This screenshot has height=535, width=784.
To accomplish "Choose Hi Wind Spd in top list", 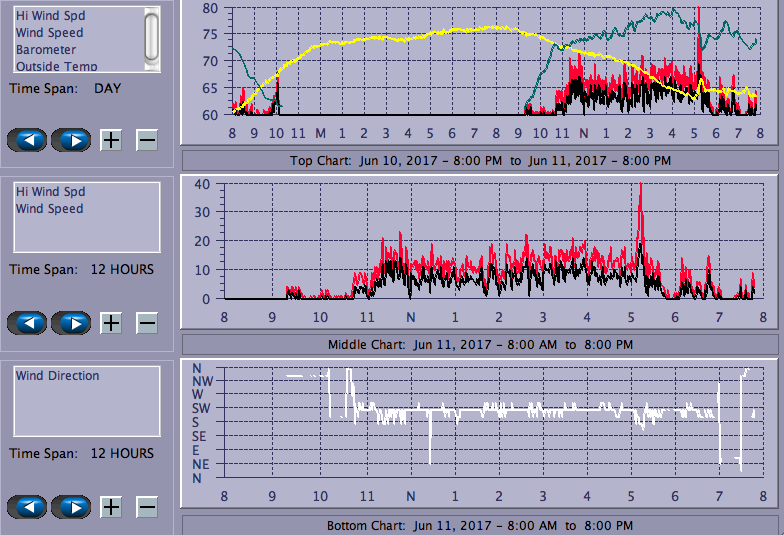I will pos(50,16).
